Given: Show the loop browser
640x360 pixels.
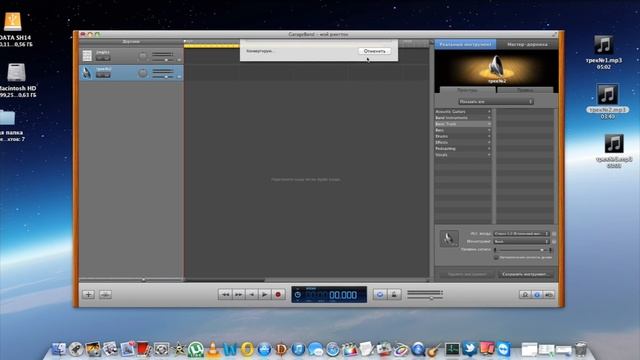Looking at the screenshot, I should pos(525,294).
